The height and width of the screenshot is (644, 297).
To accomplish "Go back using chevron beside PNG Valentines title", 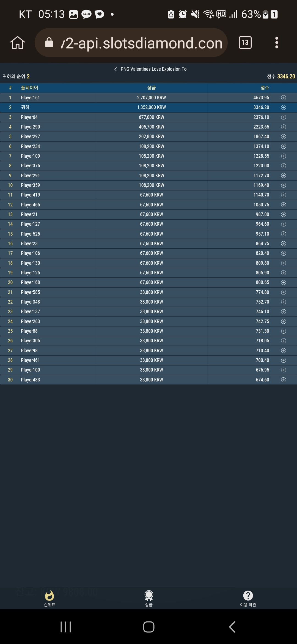I will tap(116, 69).
